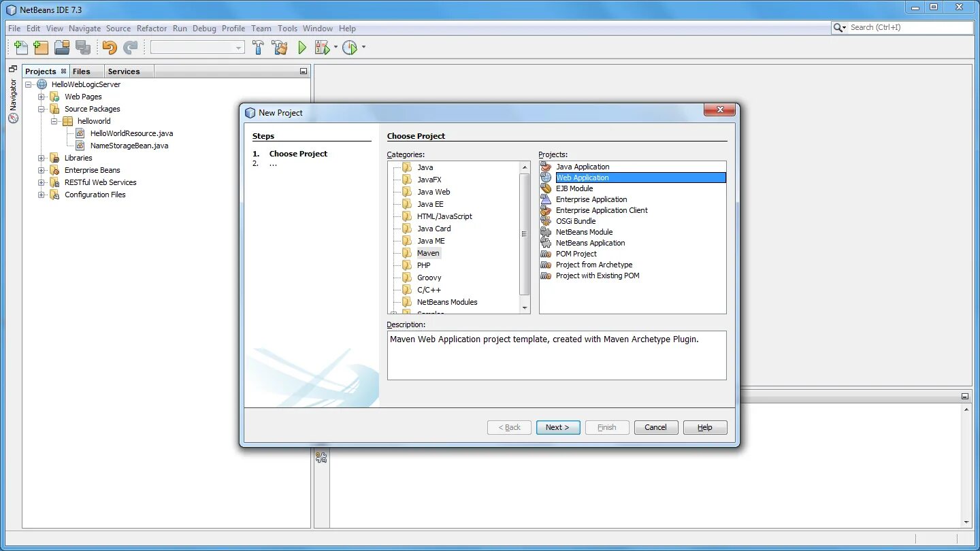Click restore window group icon above Navigator
Image resolution: width=980 pixels, height=551 pixels.
[13, 69]
